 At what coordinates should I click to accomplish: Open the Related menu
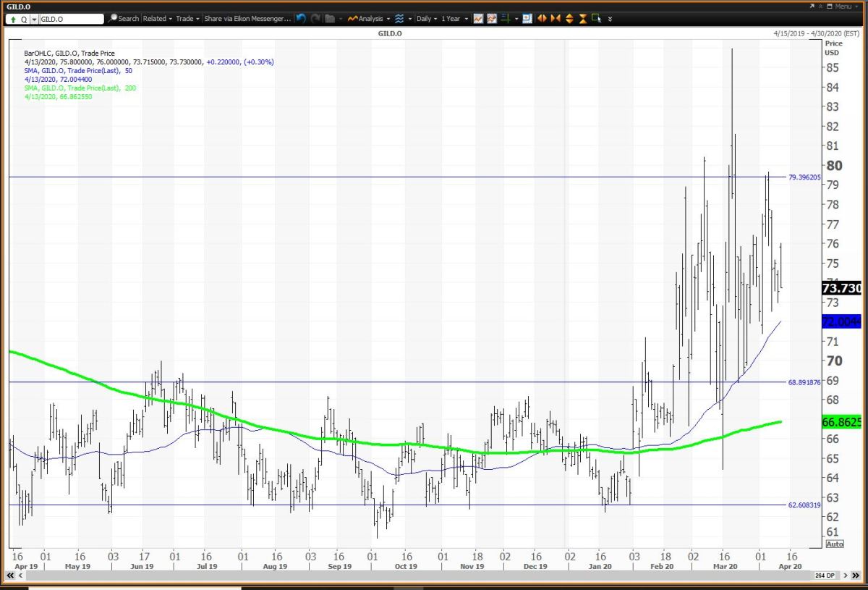coord(157,19)
